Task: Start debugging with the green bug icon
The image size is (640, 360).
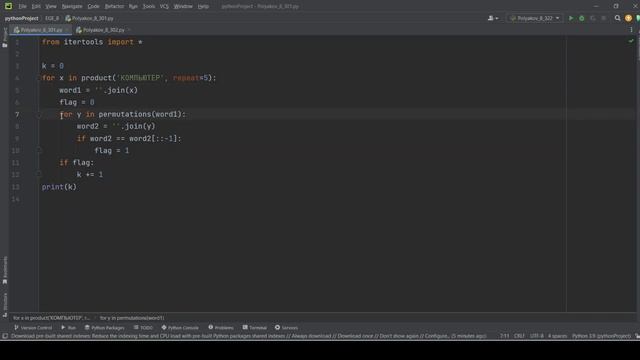Action: point(582,18)
